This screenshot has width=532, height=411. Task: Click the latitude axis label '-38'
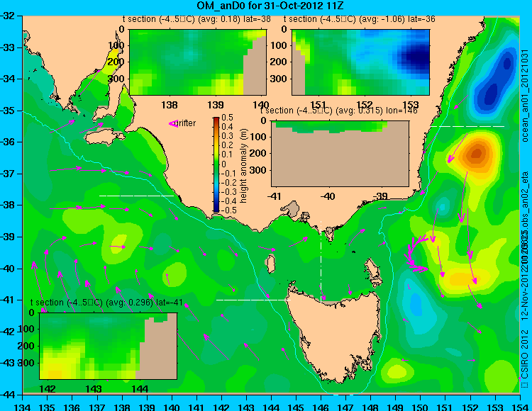click(8, 205)
